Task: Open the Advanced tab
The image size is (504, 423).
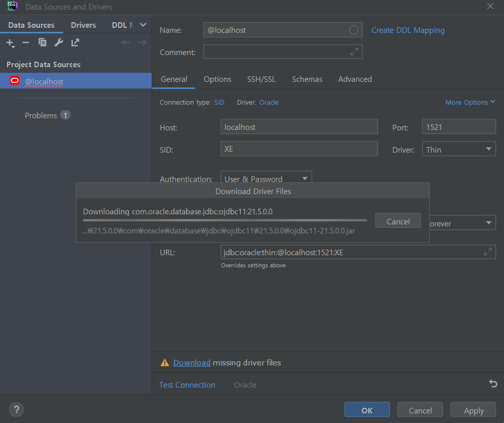Action: 355,79
